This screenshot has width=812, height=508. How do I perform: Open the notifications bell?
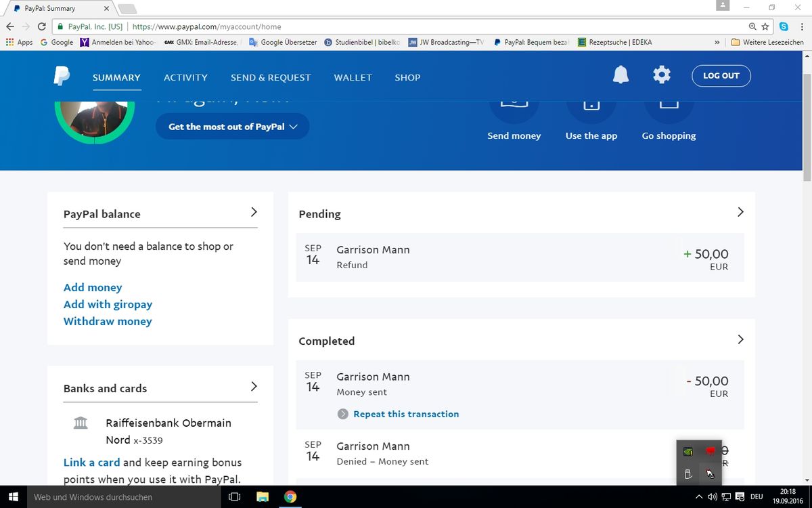click(x=621, y=75)
